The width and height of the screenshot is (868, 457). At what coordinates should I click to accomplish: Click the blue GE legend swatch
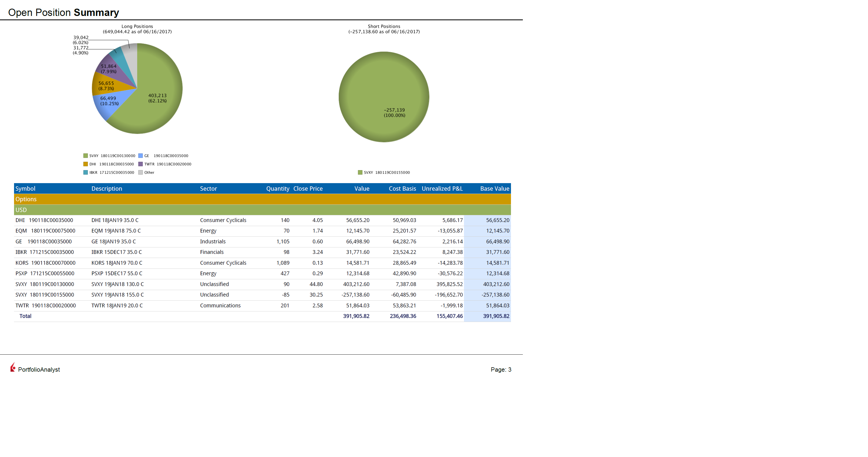coord(140,156)
